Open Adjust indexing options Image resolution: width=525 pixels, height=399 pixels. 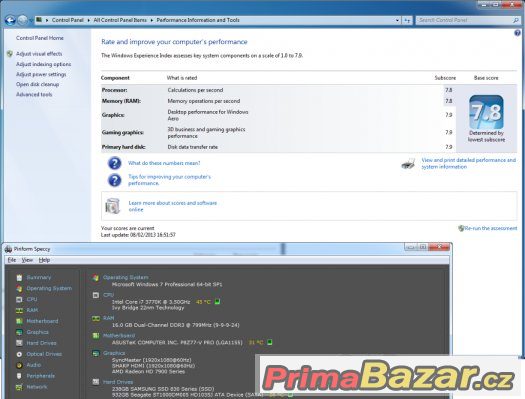44,64
